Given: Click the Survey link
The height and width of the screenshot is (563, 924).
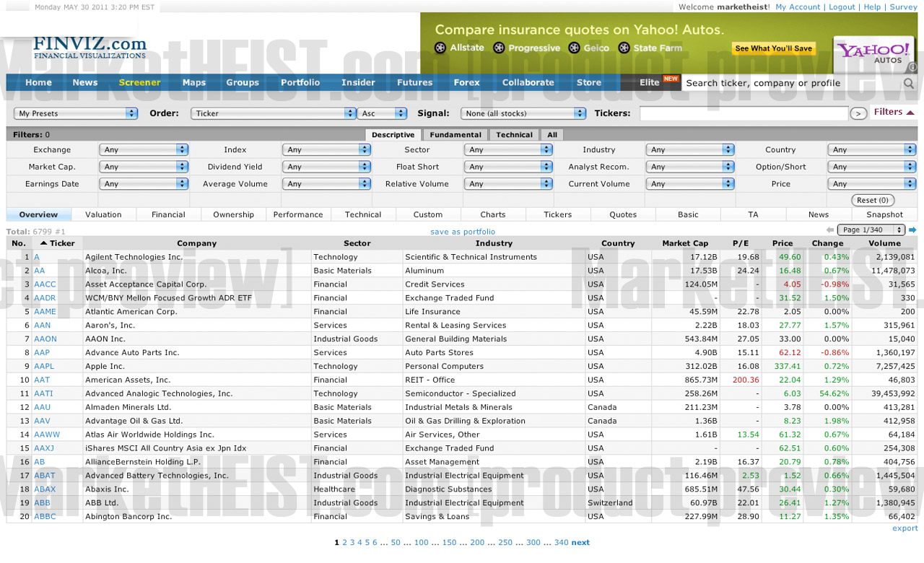Looking at the screenshot, I should point(903,7).
